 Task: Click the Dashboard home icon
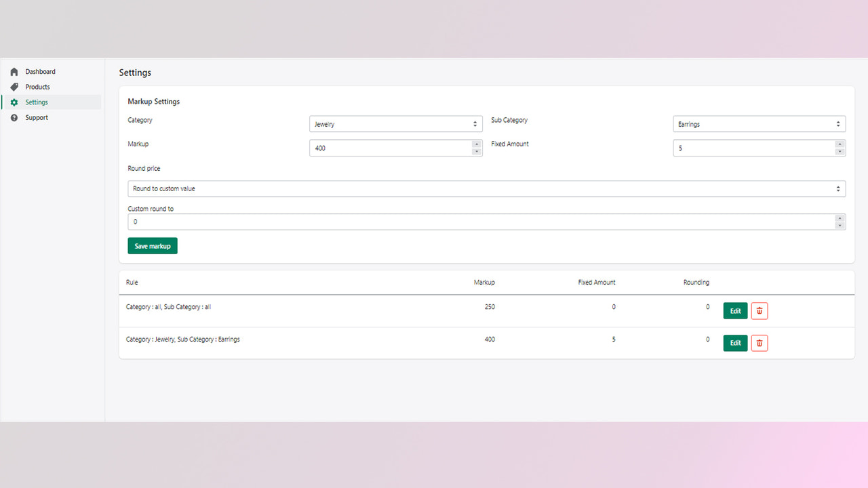click(14, 71)
